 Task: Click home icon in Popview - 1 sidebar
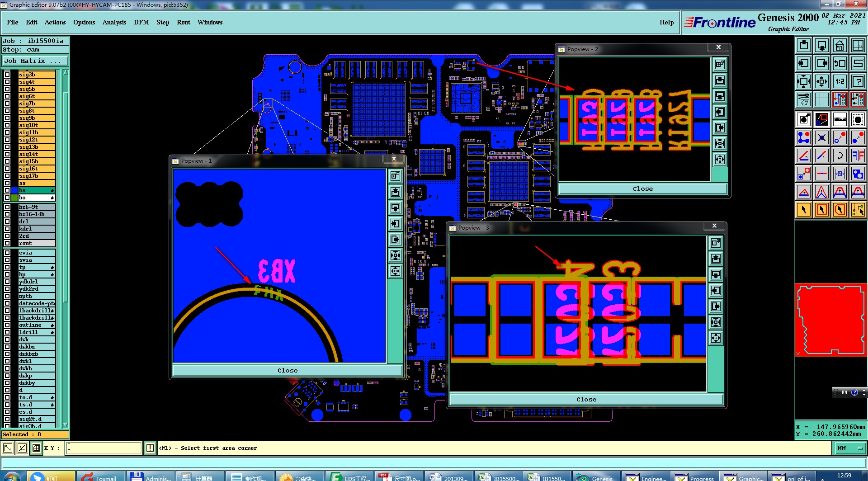(395, 176)
